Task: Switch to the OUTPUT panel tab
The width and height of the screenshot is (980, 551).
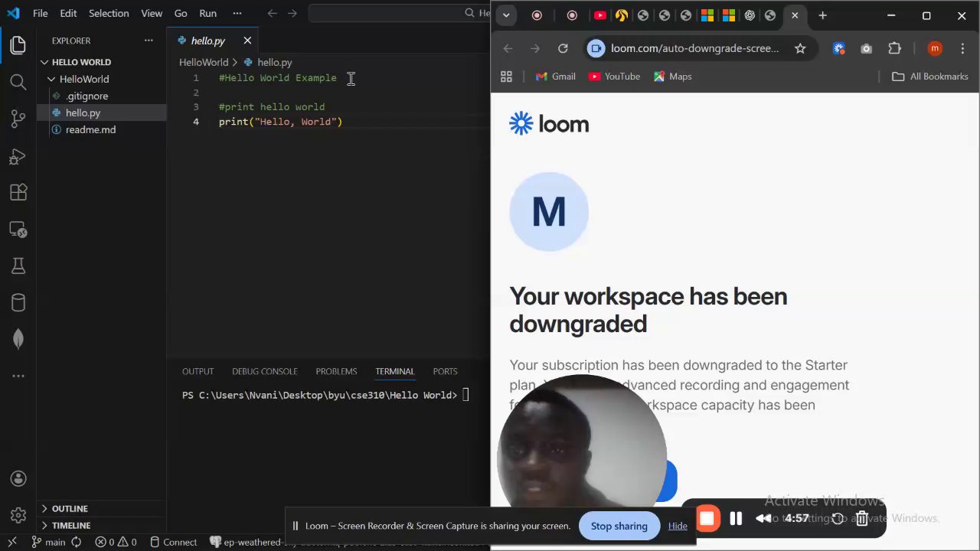Action: click(x=198, y=371)
